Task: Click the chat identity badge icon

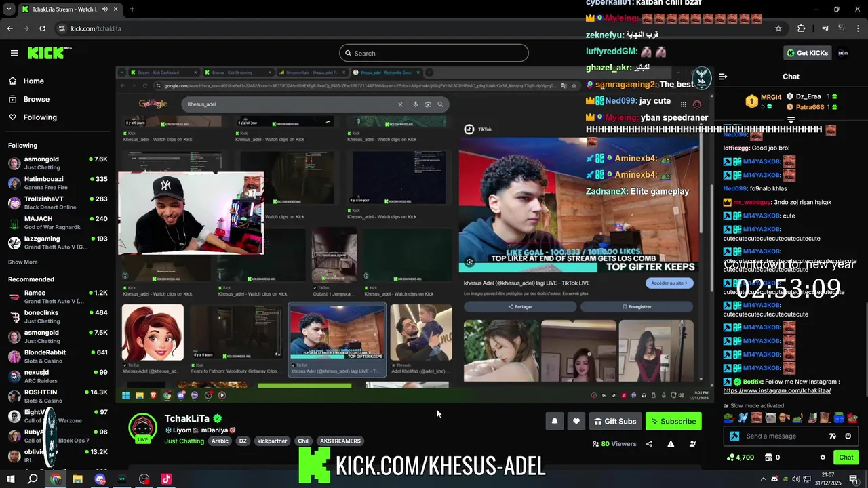Action: click(734, 436)
